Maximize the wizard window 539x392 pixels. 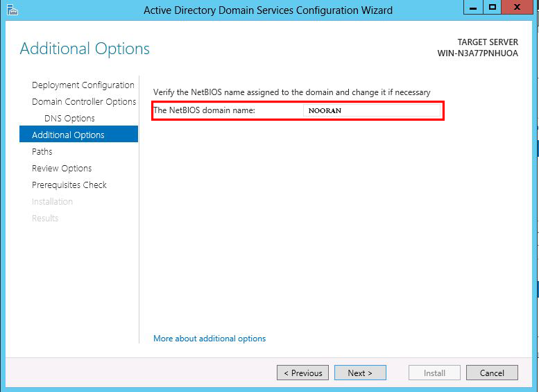click(493, 7)
